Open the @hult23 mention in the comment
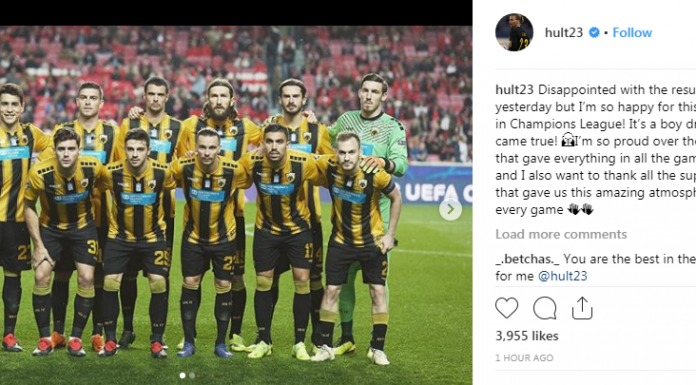The width and height of the screenshot is (696, 385). pos(562,276)
